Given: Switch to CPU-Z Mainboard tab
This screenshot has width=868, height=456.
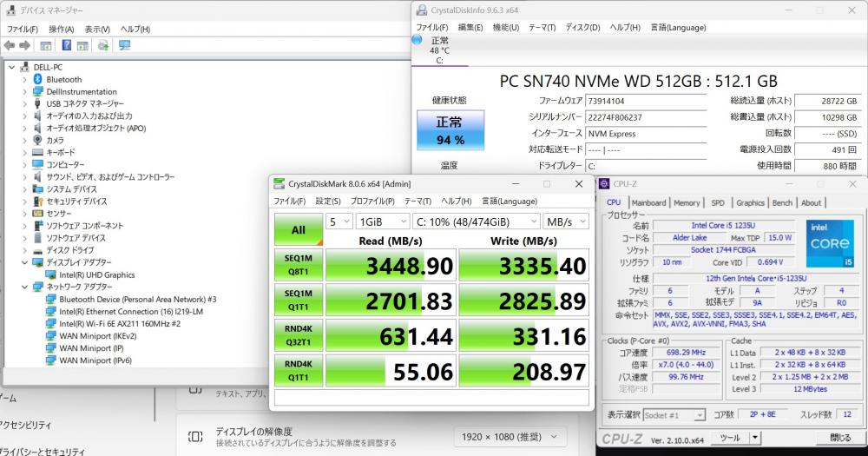Looking at the screenshot, I should click(x=648, y=202).
